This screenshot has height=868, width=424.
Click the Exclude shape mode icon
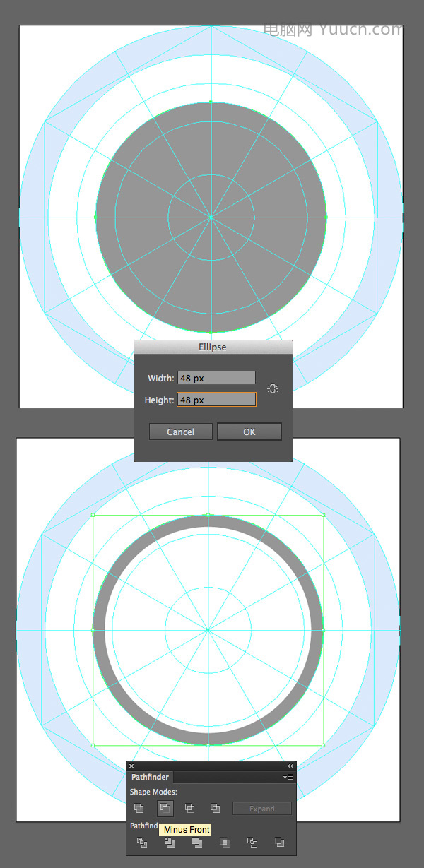click(215, 808)
